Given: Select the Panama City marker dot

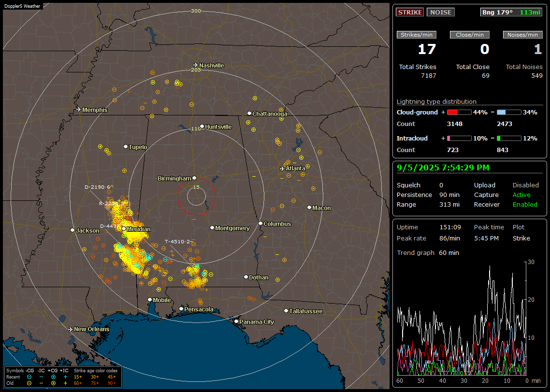Looking at the screenshot, I should tap(236, 321).
